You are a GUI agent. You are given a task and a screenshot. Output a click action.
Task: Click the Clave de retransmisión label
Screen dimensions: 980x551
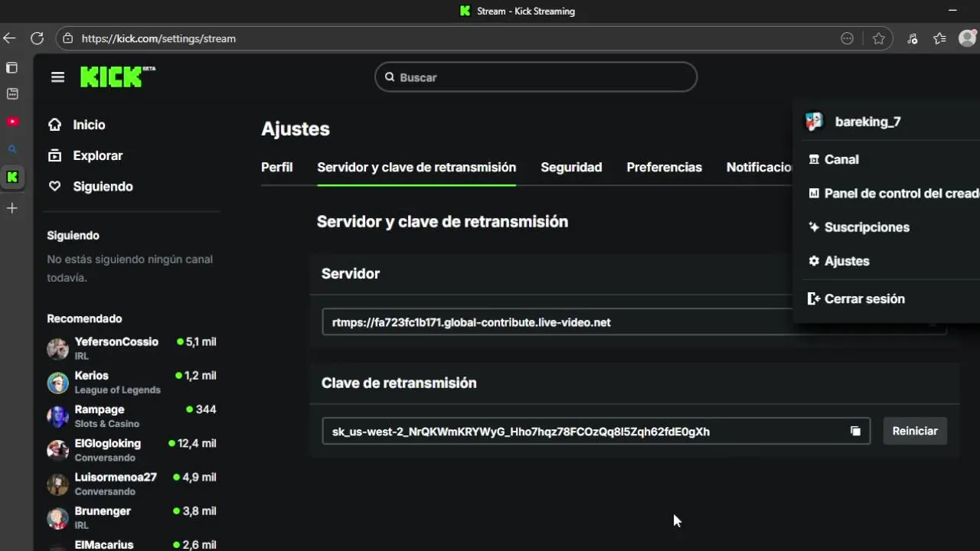399,383
